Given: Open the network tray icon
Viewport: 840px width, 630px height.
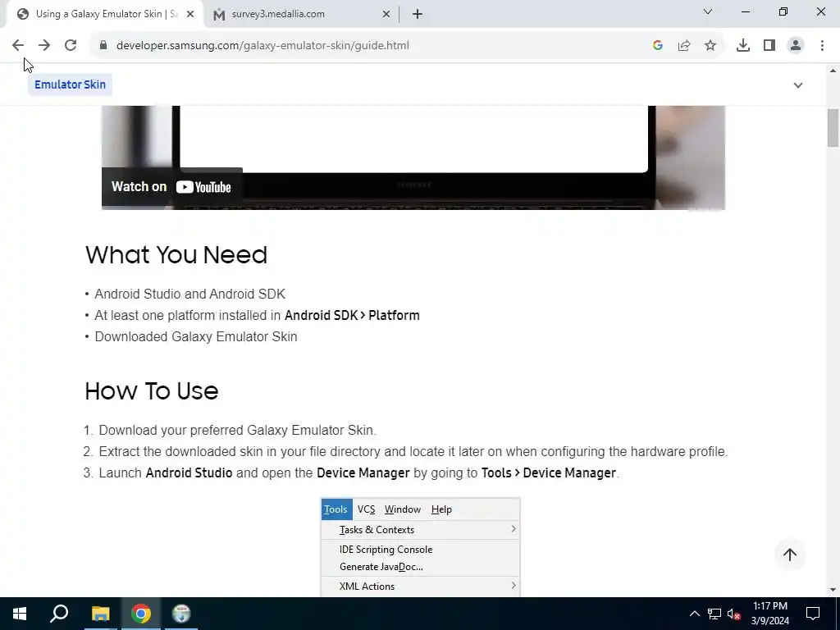Looking at the screenshot, I should click(x=714, y=614).
